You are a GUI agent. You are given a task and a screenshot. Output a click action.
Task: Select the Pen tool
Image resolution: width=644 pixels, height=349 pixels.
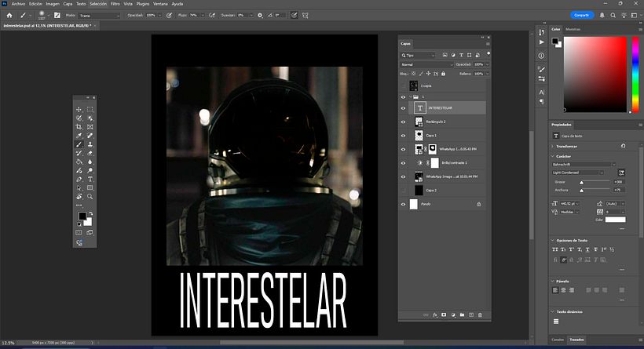tap(79, 180)
